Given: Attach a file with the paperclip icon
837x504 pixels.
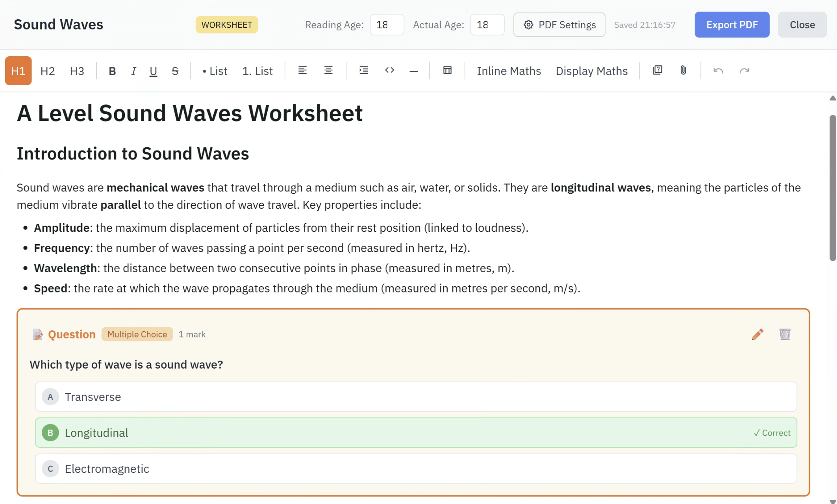Looking at the screenshot, I should click(683, 70).
